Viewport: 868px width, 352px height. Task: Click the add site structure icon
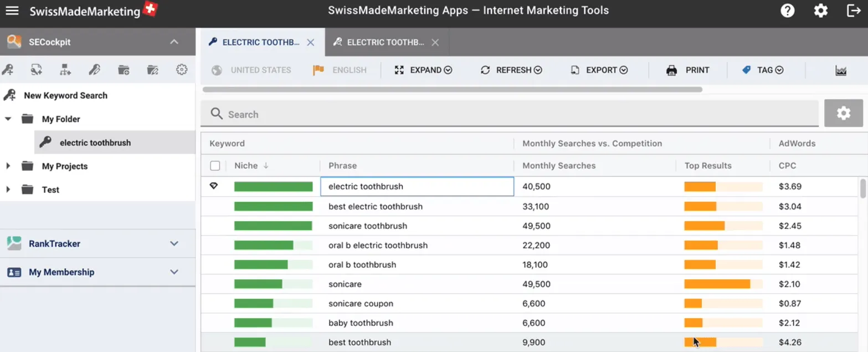point(65,70)
